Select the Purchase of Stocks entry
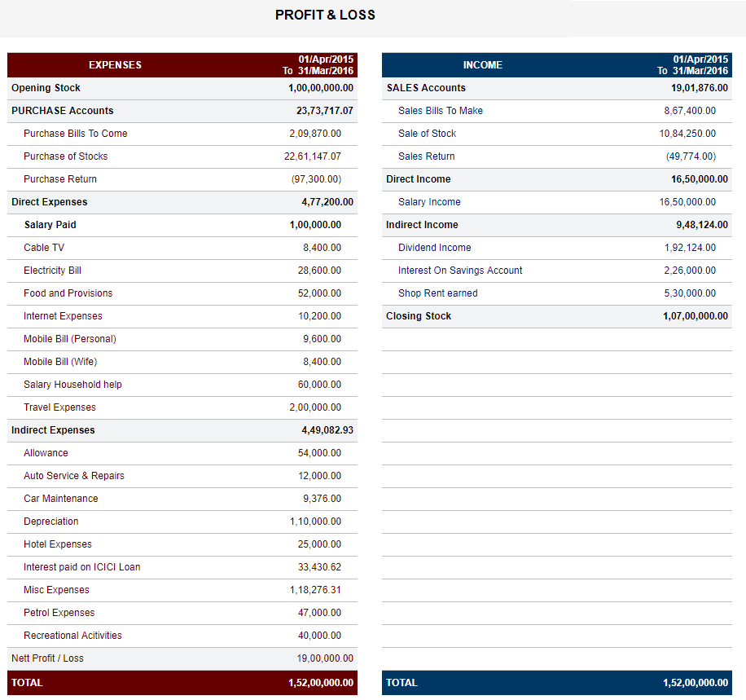 [x=66, y=156]
